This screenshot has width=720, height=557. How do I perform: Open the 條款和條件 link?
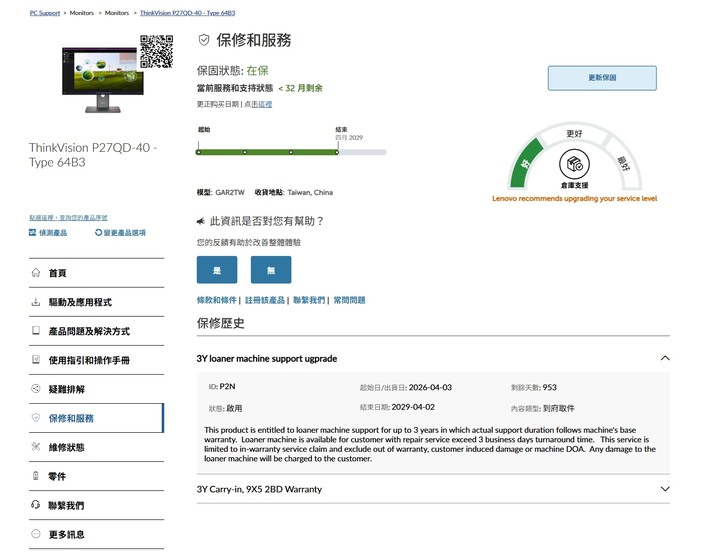(x=217, y=300)
